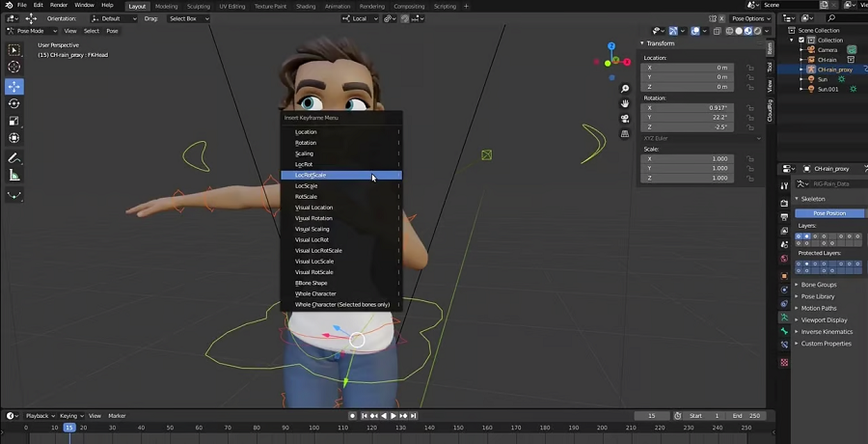868x444 pixels.
Task: Open the Object Data armature properties tab
Action: click(784, 318)
